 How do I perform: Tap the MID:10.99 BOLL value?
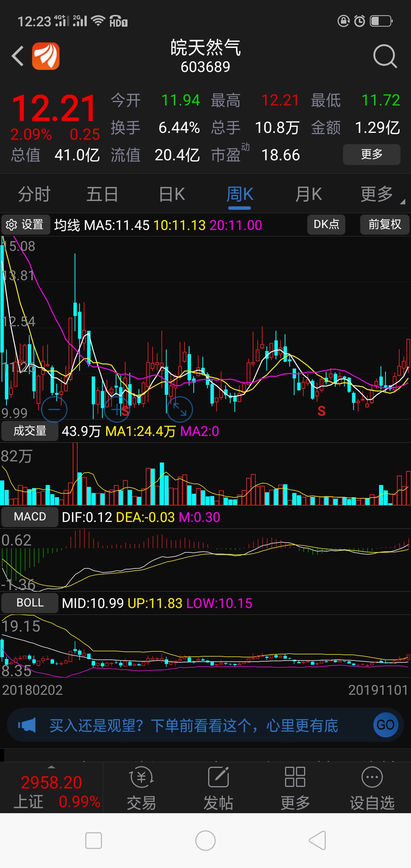(x=93, y=603)
